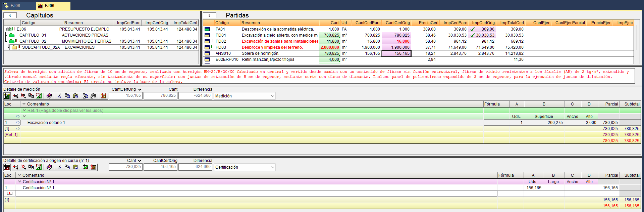Screen dimensions: 644x212
Task: Click the certification toolbar's table/grid icon
Action: pyautogui.click(x=7, y=167)
